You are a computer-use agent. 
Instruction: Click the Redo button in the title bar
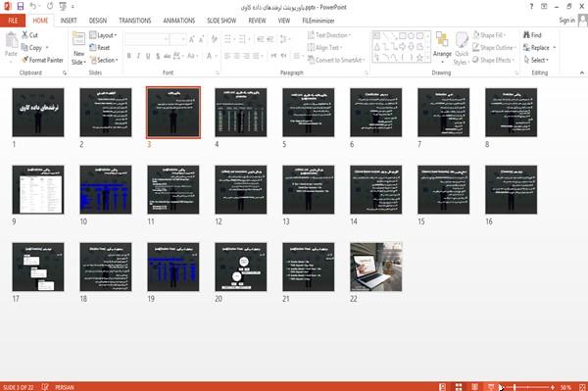click(x=50, y=7)
